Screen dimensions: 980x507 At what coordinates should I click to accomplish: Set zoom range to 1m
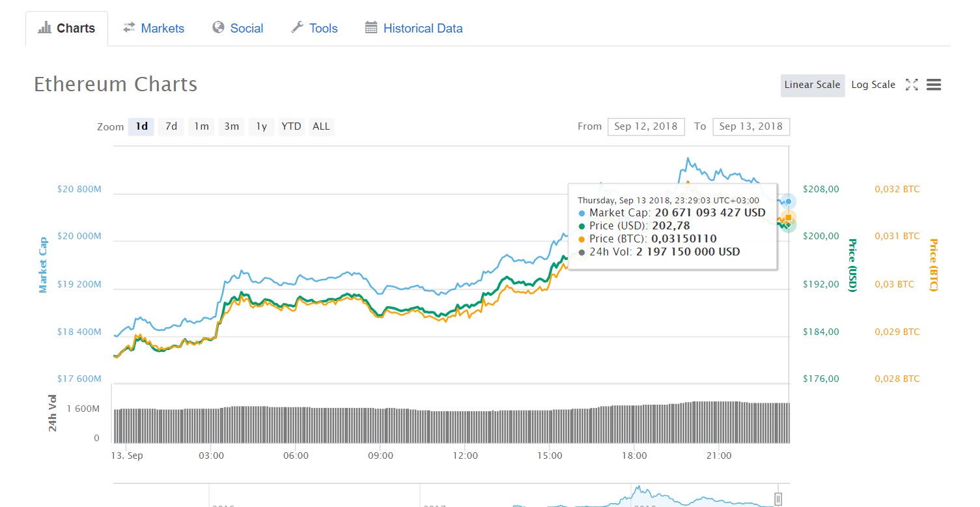pos(202,126)
